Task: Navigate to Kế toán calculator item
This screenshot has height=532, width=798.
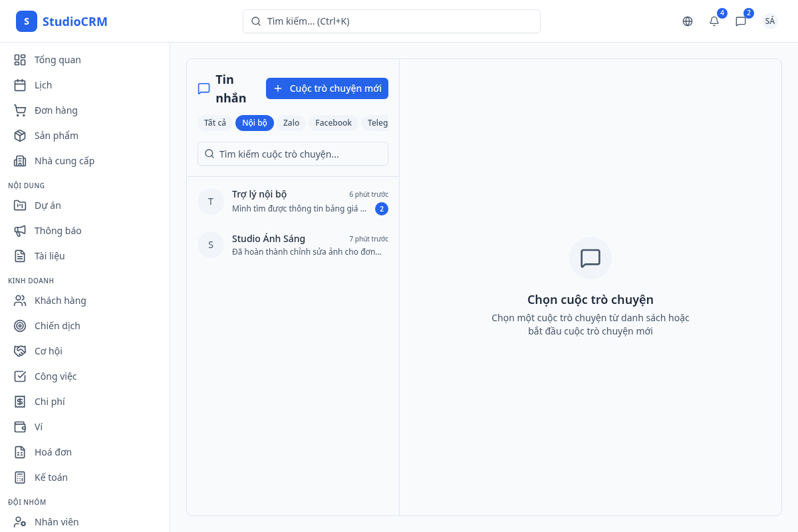Action: 20,477
